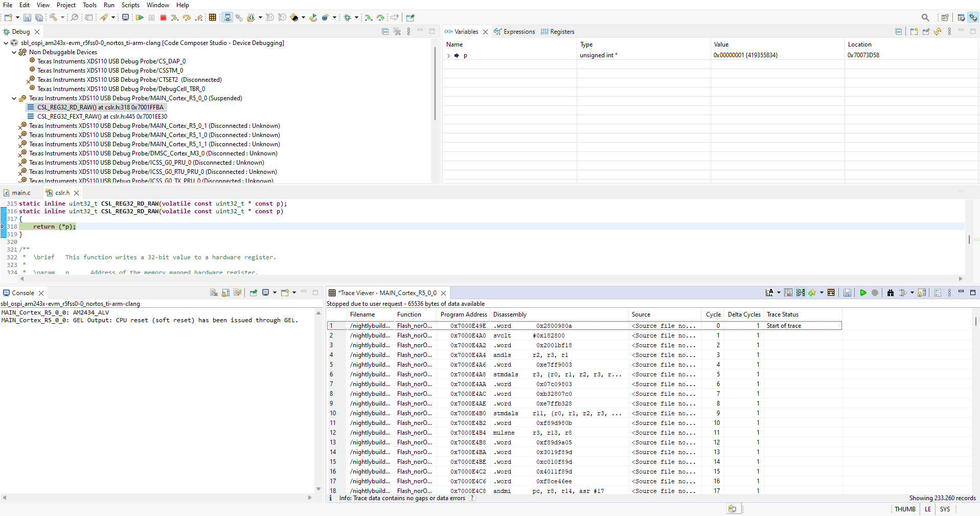Screen dimensions: 980x516
Task: Collapse Non Debuggable Devices node
Action: pos(14,52)
